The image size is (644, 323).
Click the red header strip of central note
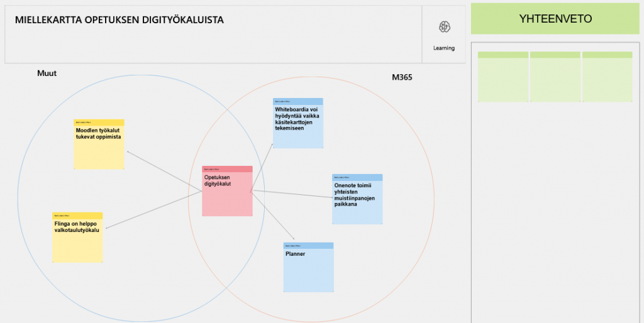[227, 169]
